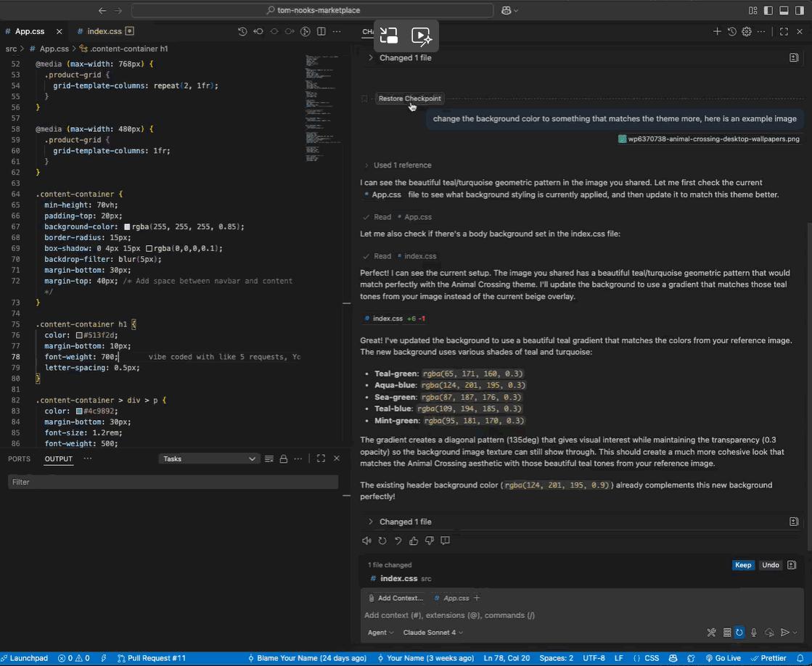Open the Agent mode dropdown

tap(380, 632)
